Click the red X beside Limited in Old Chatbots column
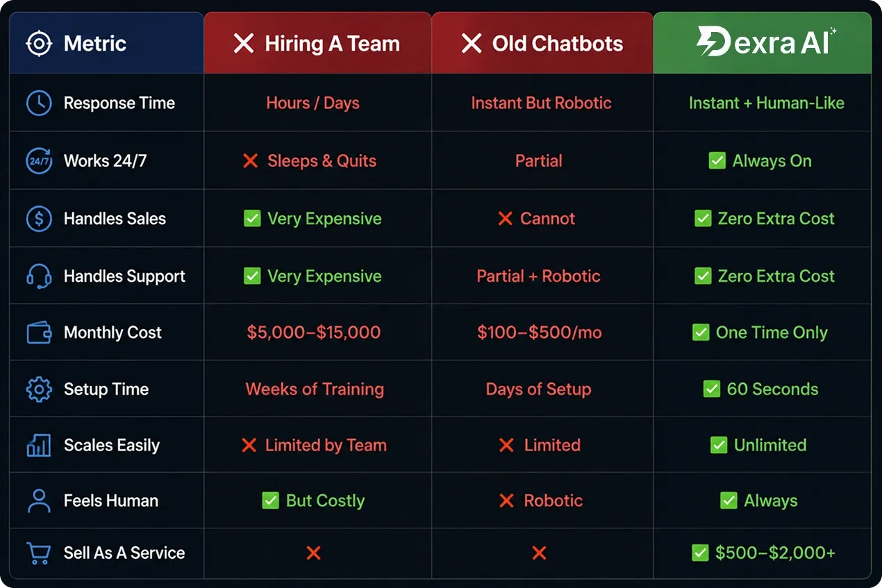This screenshot has height=588, width=882. (x=507, y=445)
